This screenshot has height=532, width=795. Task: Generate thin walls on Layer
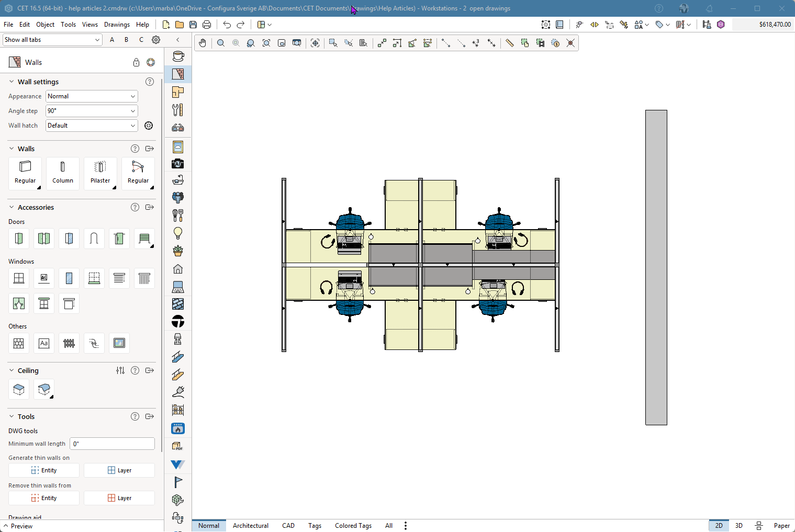[x=119, y=470]
